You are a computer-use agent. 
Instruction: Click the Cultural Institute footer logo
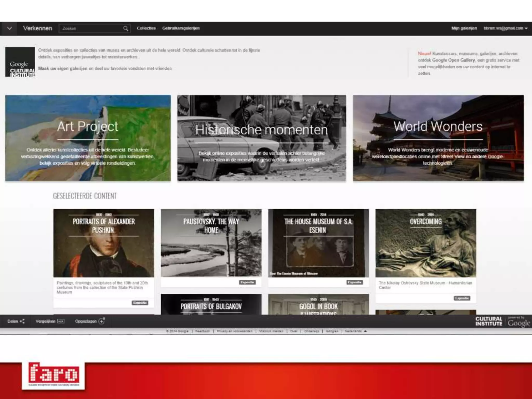coord(489,322)
